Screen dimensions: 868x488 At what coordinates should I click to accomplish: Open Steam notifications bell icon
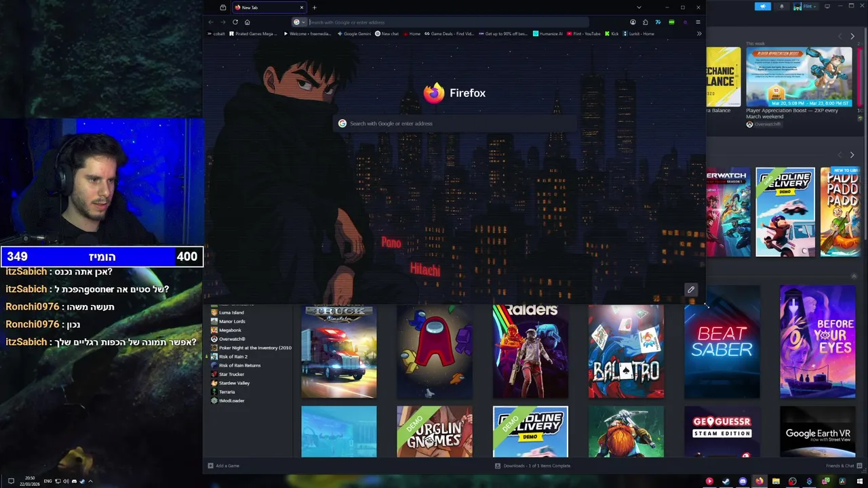[x=781, y=6]
